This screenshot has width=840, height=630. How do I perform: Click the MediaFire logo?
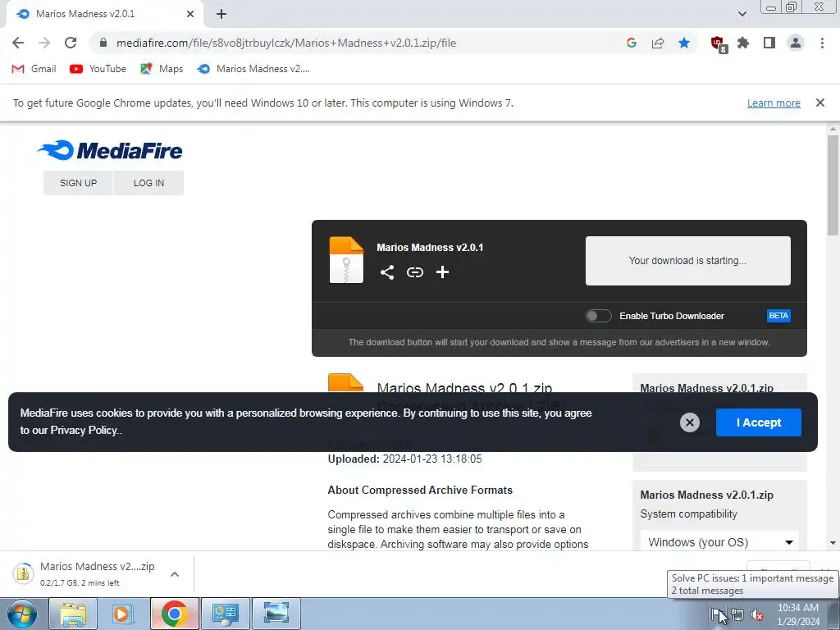pyautogui.click(x=110, y=151)
